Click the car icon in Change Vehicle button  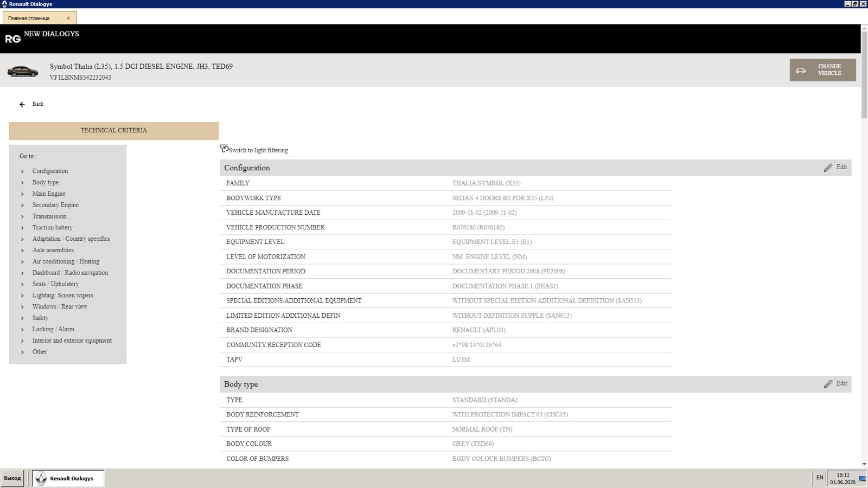[801, 70]
